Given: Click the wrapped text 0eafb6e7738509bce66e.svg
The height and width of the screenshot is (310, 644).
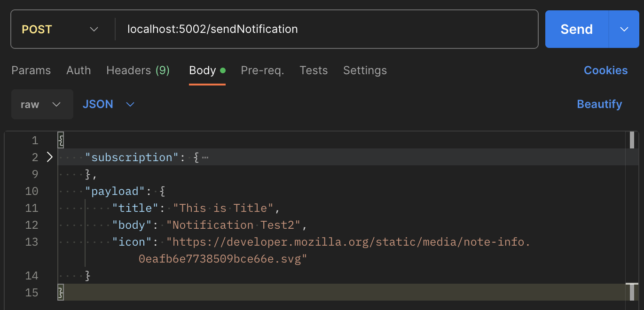Looking at the screenshot, I should pos(223,259).
